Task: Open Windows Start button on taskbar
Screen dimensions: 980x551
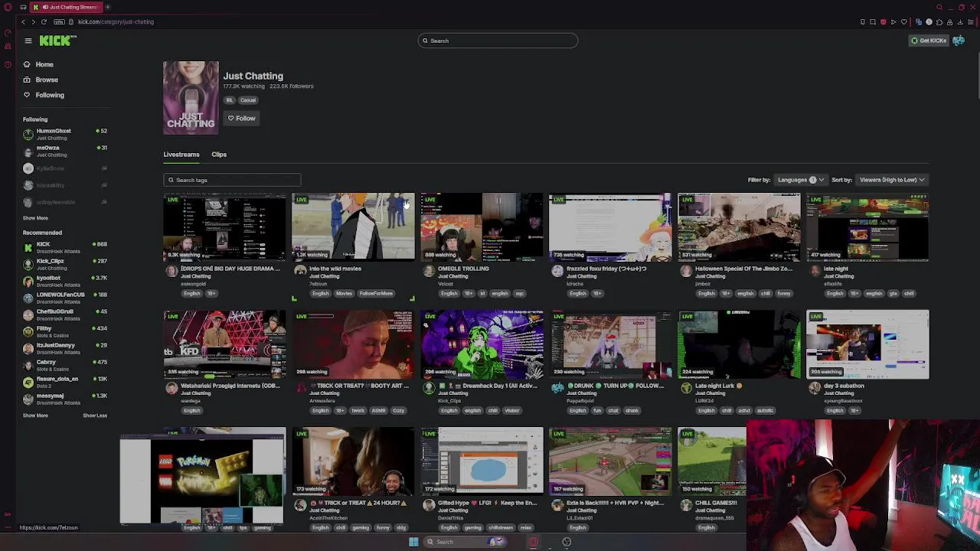Action: pos(413,542)
